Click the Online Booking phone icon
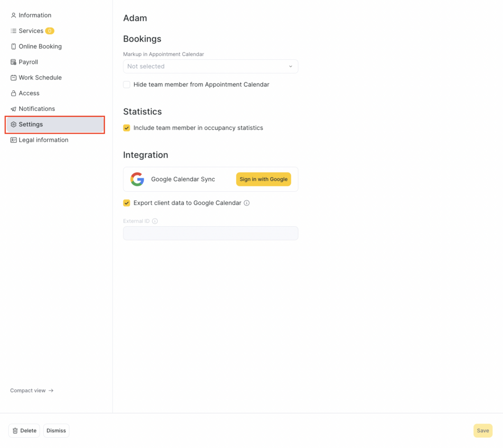 (x=14, y=47)
